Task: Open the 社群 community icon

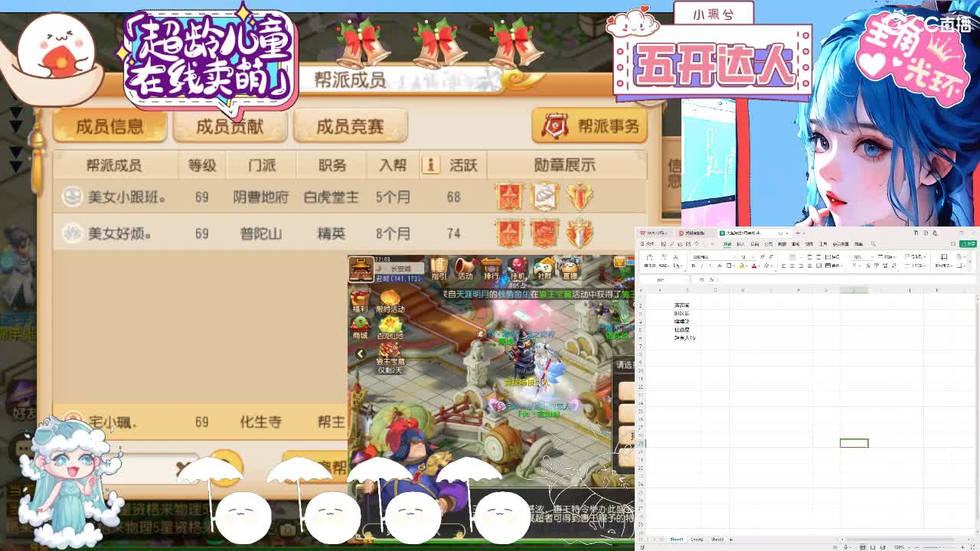Action: tap(544, 269)
